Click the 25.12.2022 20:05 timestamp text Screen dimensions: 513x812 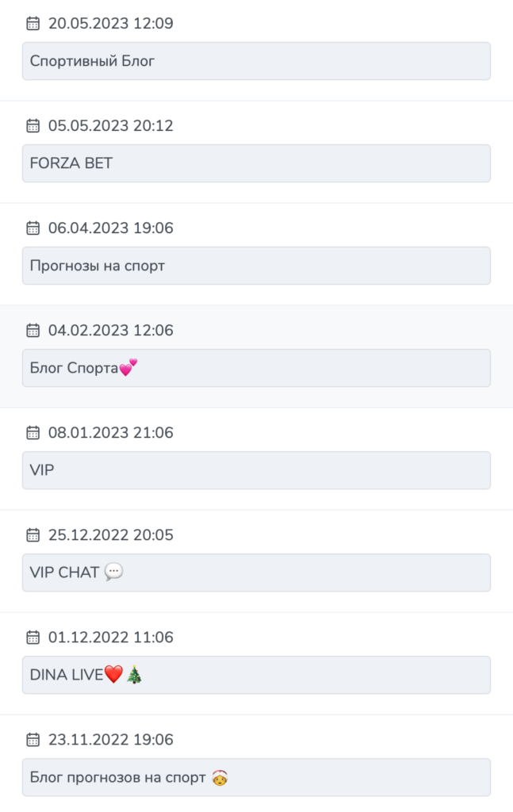pos(111,535)
